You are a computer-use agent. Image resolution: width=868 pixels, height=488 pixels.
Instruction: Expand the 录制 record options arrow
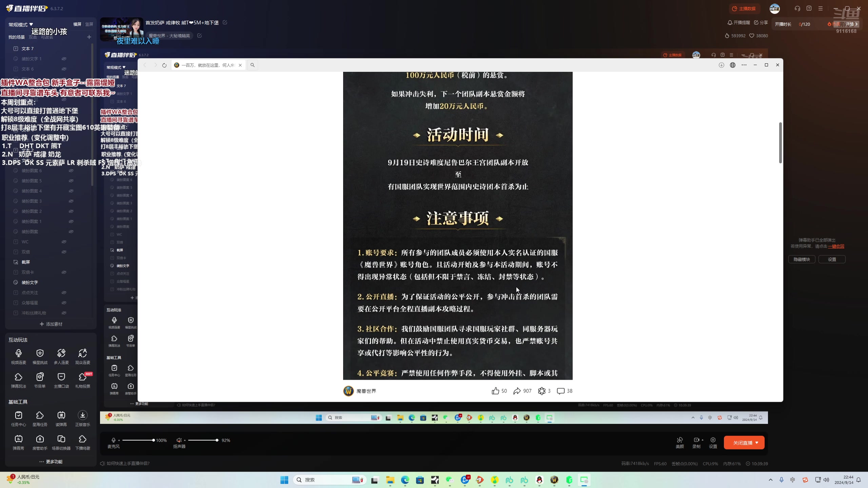(703, 440)
